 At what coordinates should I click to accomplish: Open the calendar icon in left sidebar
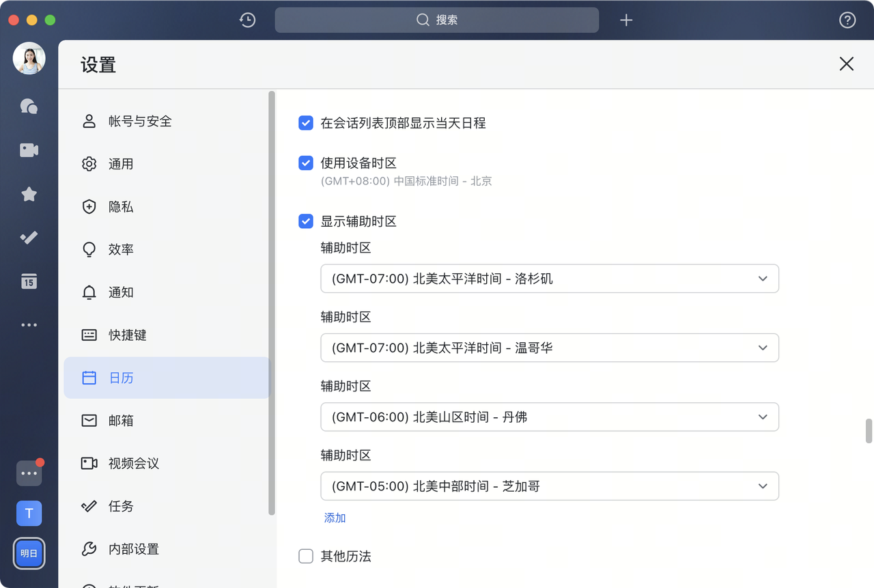(29, 281)
